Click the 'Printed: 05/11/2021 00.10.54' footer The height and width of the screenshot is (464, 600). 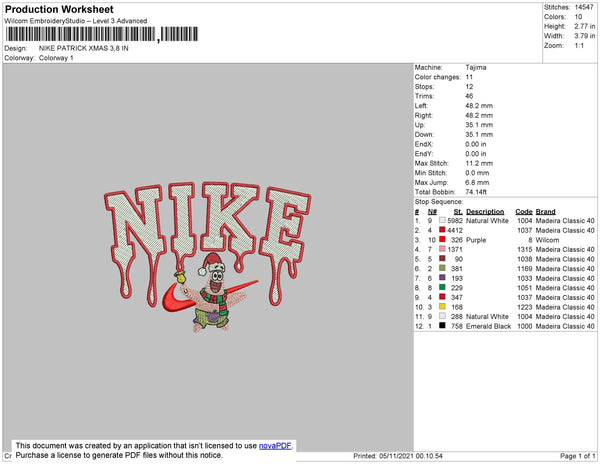(398, 456)
